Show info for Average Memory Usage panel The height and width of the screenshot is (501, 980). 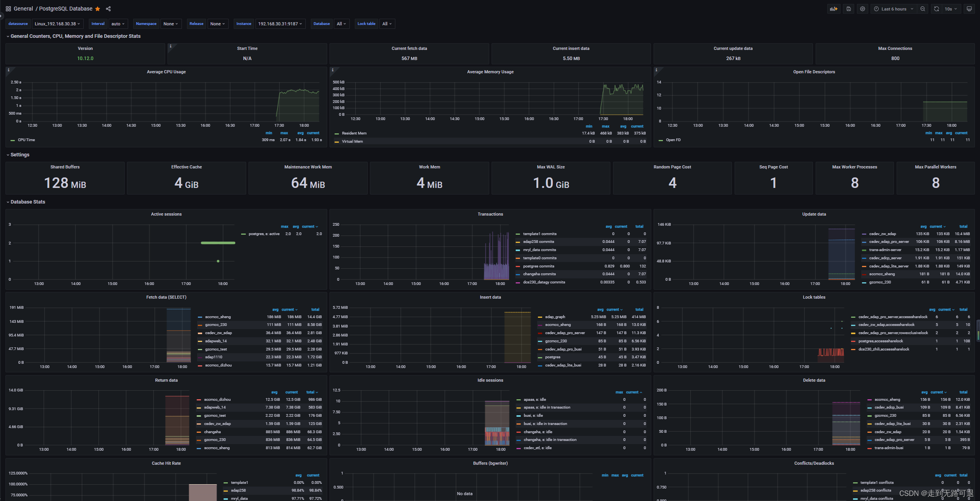(333, 70)
